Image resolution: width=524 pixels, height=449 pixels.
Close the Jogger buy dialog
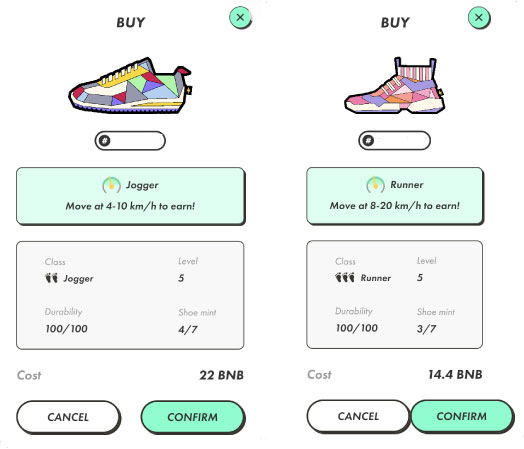tap(240, 18)
